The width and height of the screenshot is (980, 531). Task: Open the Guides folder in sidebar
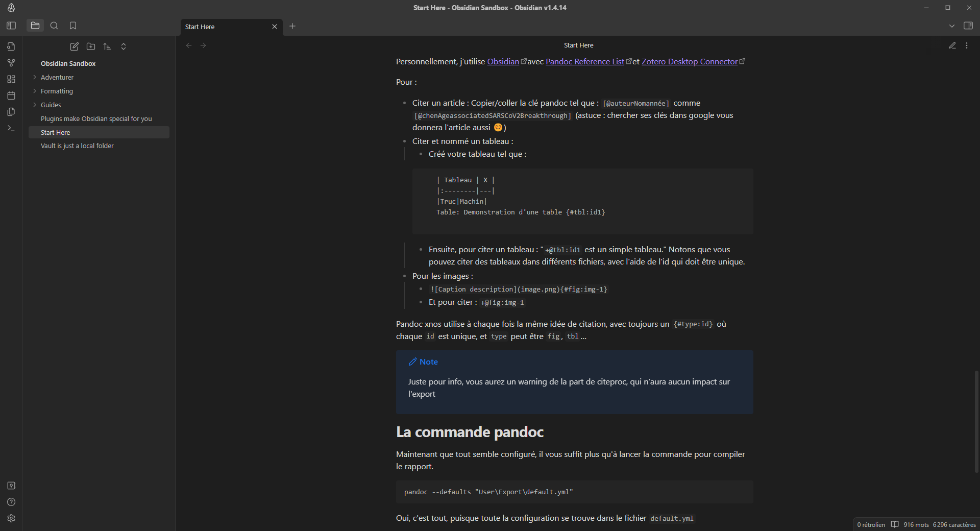50,105
